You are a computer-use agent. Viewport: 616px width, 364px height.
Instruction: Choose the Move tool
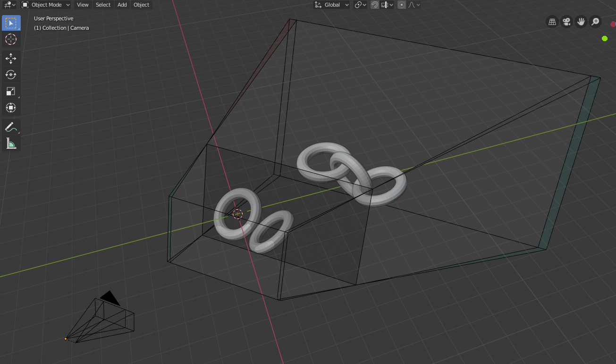(11, 59)
